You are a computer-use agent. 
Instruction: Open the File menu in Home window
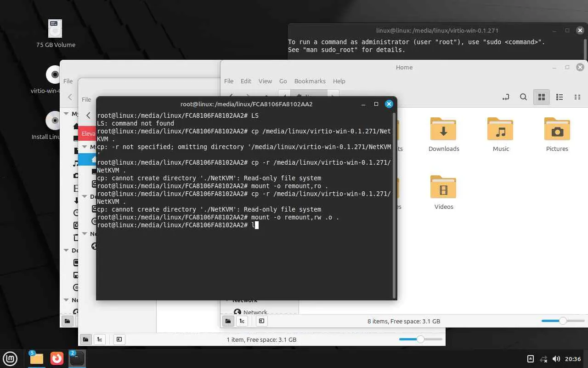click(x=229, y=81)
